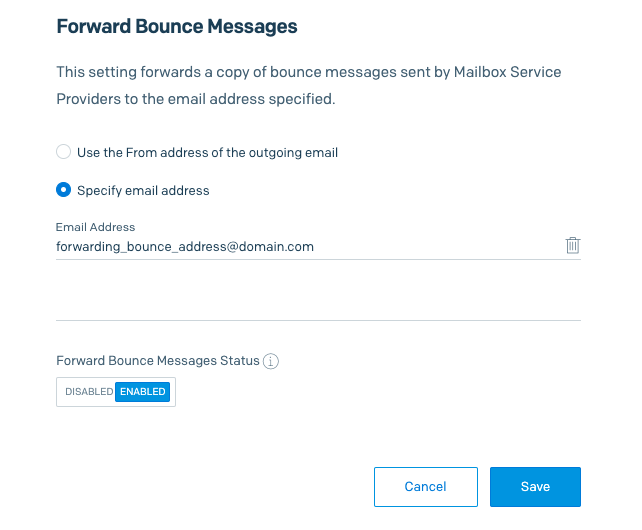Click the horizontal divider above the status section

click(x=318, y=320)
